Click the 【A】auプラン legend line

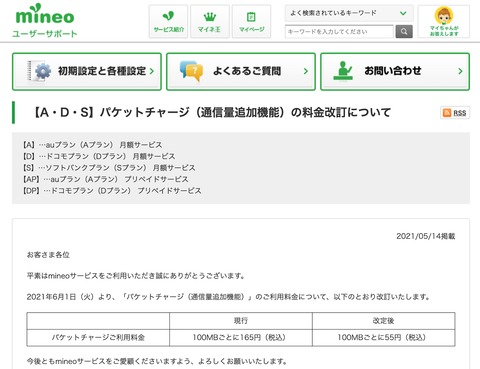tap(92, 145)
